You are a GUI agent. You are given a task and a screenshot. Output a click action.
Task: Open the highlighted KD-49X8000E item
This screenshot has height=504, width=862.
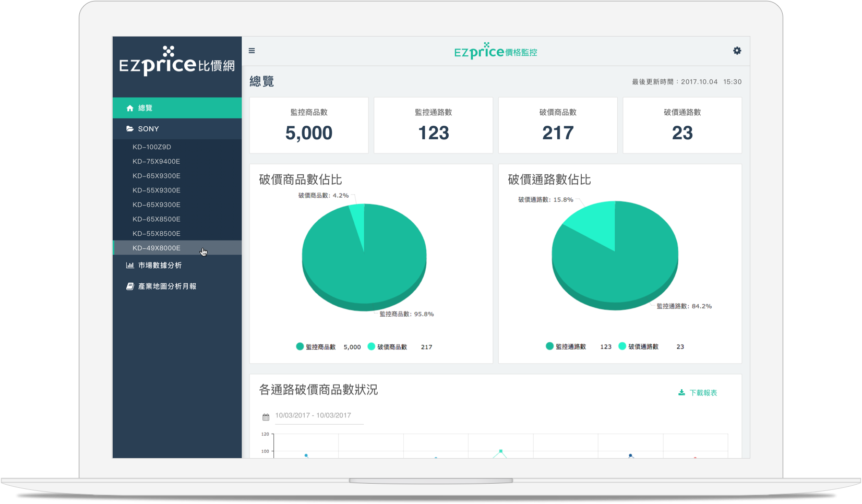[177, 248]
